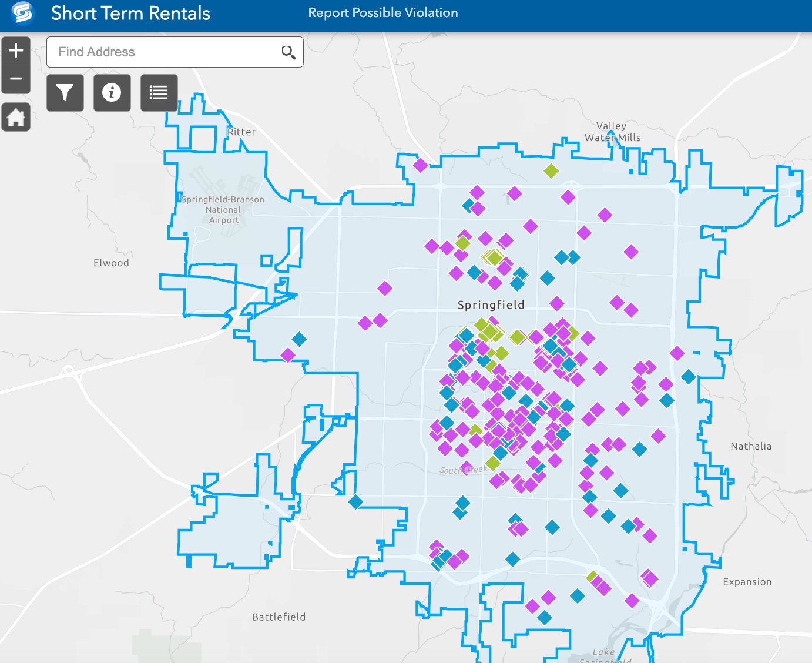Screen dimensions: 812x663
Task: Open the filter tool
Action: pyautogui.click(x=65, y=93)
